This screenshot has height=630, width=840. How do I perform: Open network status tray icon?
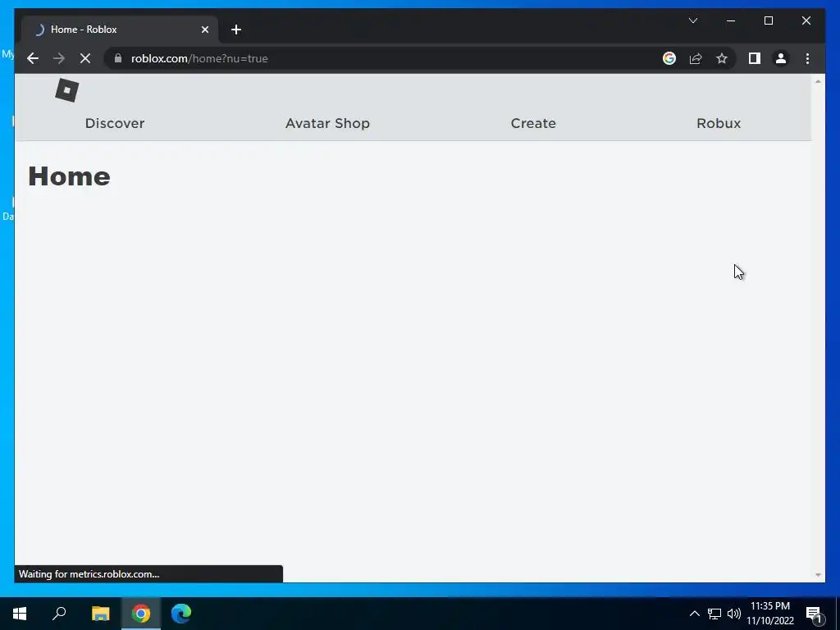pos(714,614)
